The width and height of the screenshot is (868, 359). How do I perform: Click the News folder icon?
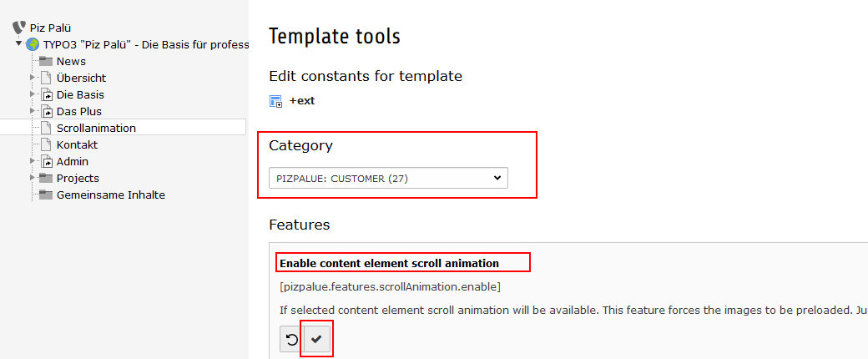pos(46,61)
